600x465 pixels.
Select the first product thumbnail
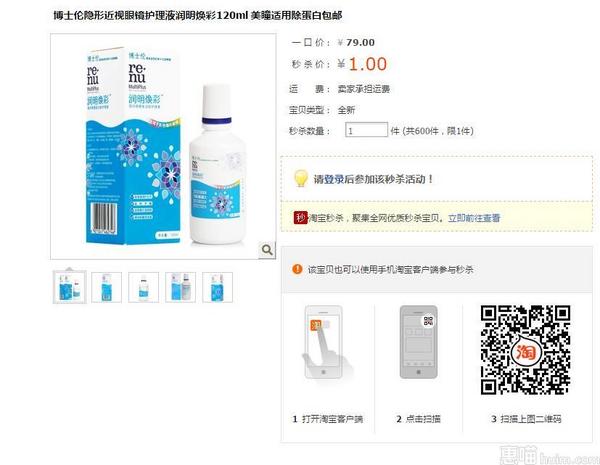[x=70, y=287]
